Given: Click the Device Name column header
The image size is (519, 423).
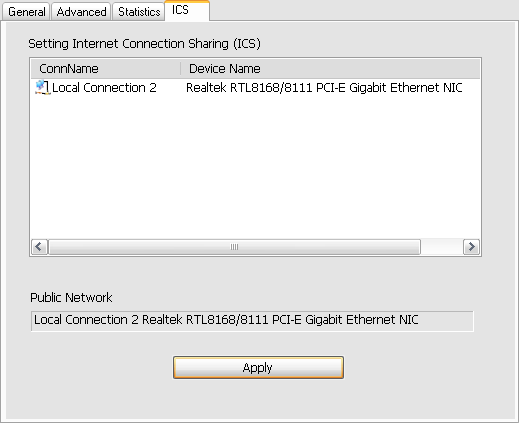Looking at the screenshot, I should coord(330,69).
